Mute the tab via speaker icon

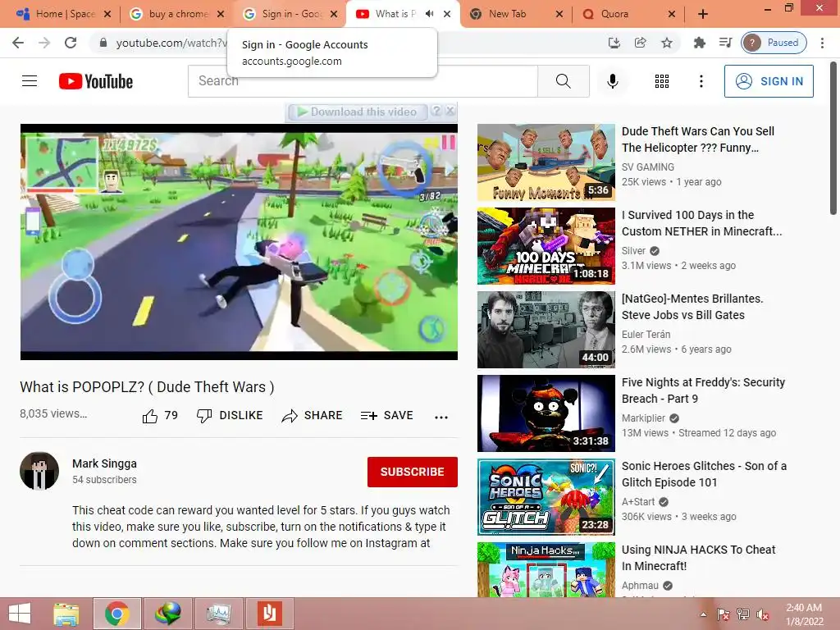(x=429, y=14)
